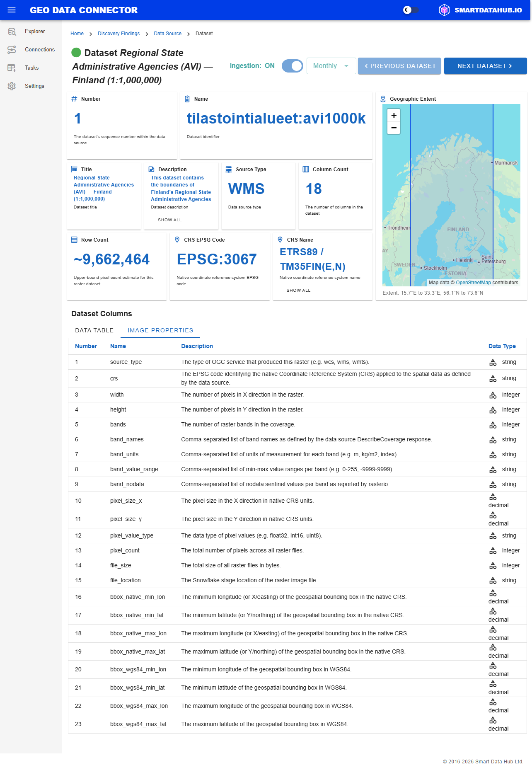532x770 pixels.
Task: Click the Data Type column header
Action: click(502, 346)
